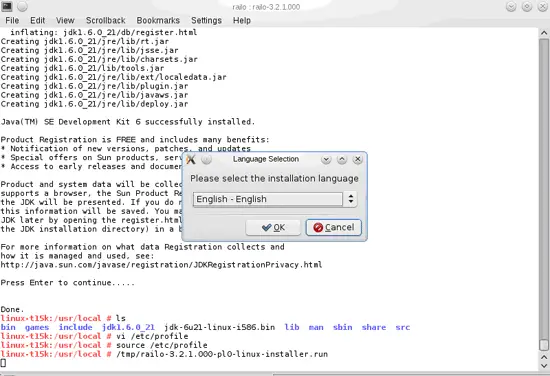Click the X11 icon in dialog title bar
The image size is (550, 376).
click(191, 160)
